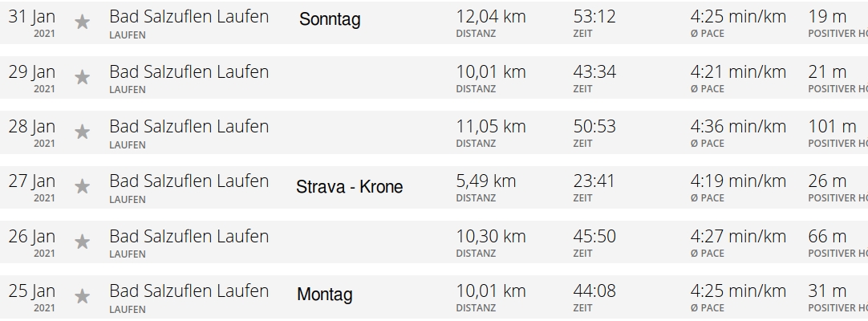The height and width of the screenshot is (321, 868).
Task: Click the Strava - Krone label
Action: point(349,188)
